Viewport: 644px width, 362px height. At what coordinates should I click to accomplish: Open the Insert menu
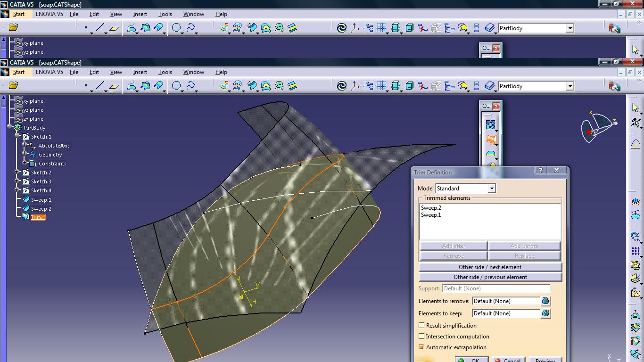pyautogui.click(x=140, y=72)
